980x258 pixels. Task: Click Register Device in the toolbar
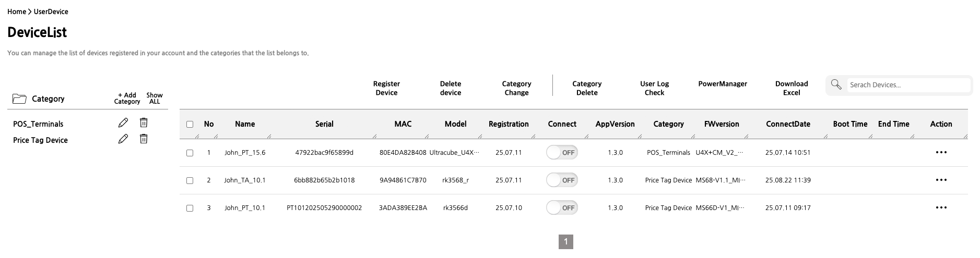point(386,88)
